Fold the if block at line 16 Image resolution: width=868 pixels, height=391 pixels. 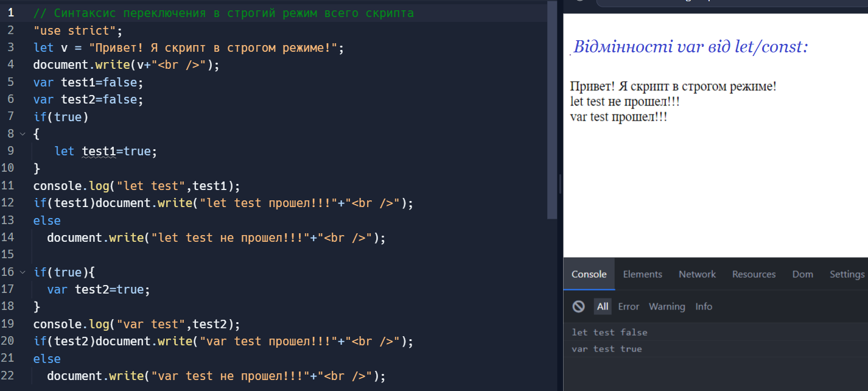pos(23,272)
